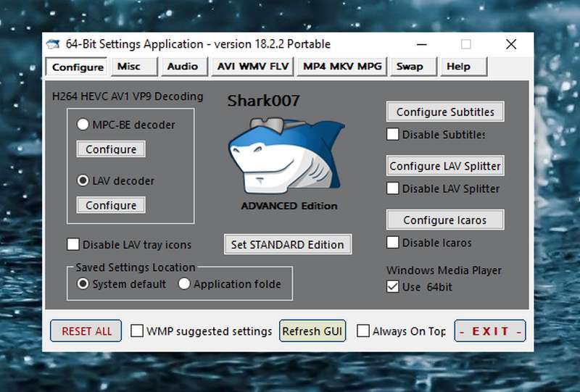Image resolution: width=580 pixels, height=392 pixels.
Task: Click the Configure Subtitles button
Action: [445, 112]
